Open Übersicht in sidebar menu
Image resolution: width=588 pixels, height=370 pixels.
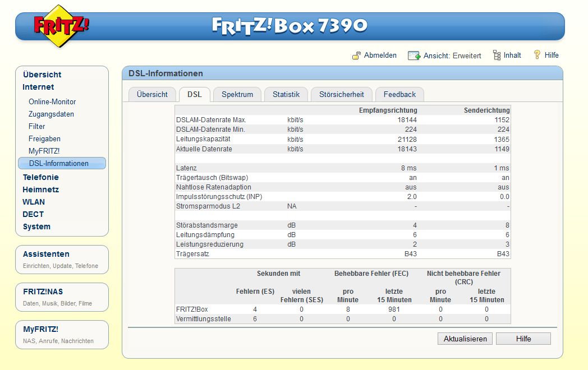tap(42, 75)
